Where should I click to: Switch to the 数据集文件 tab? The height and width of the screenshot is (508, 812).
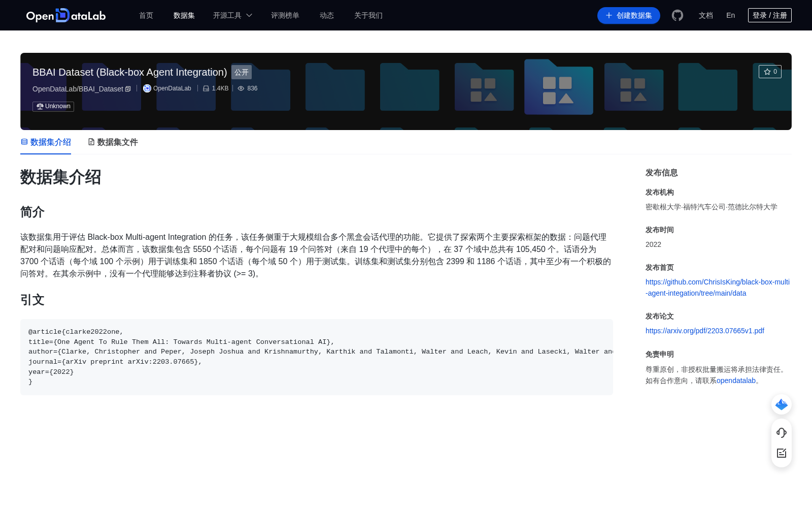tap(113, 142)
